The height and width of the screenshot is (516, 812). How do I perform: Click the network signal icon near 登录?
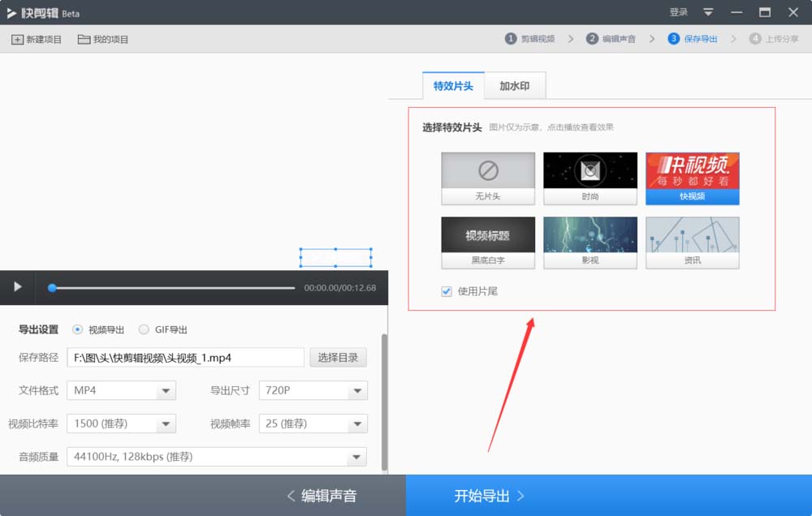point(709,12)
